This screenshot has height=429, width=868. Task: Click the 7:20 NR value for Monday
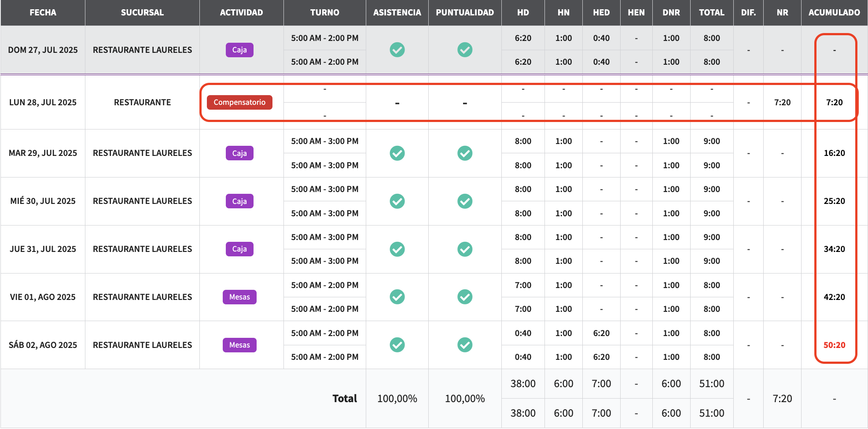click(x=782, y=102)
